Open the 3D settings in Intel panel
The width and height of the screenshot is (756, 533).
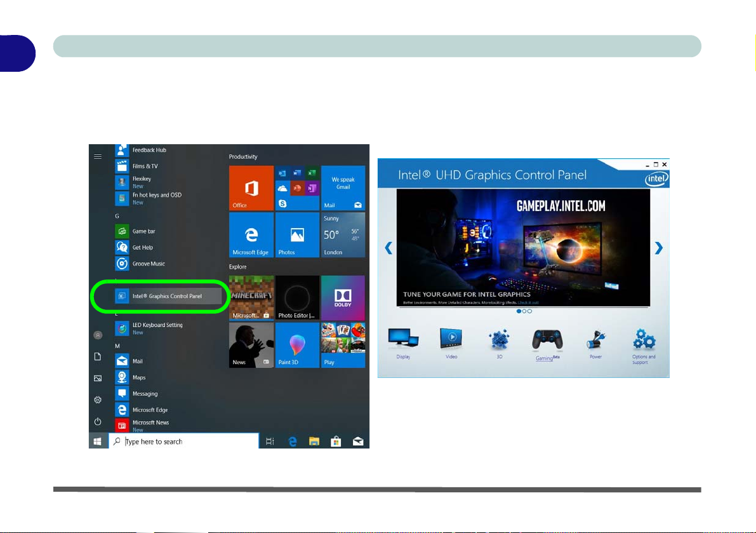point(499,344)
